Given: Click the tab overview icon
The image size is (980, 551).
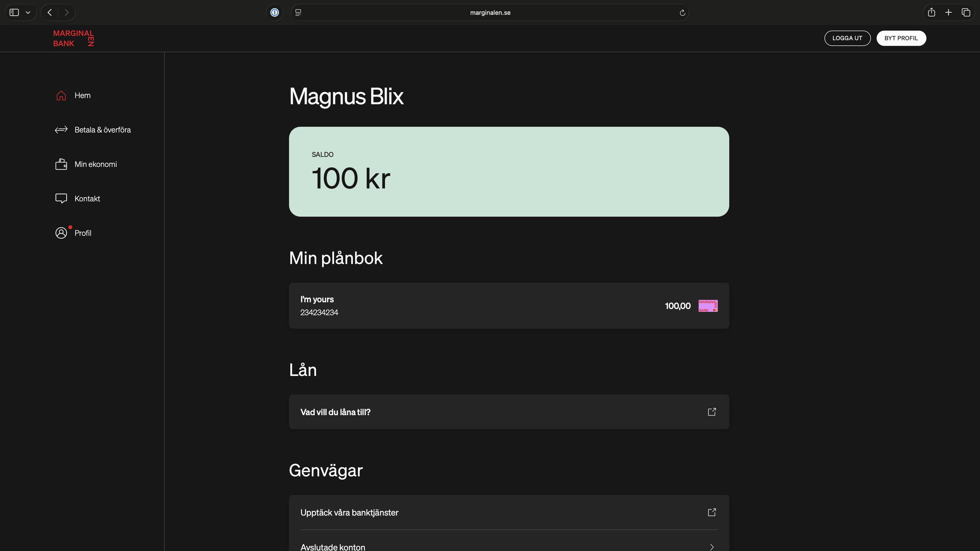Looking at the screenshot, I should click(966, 12).
